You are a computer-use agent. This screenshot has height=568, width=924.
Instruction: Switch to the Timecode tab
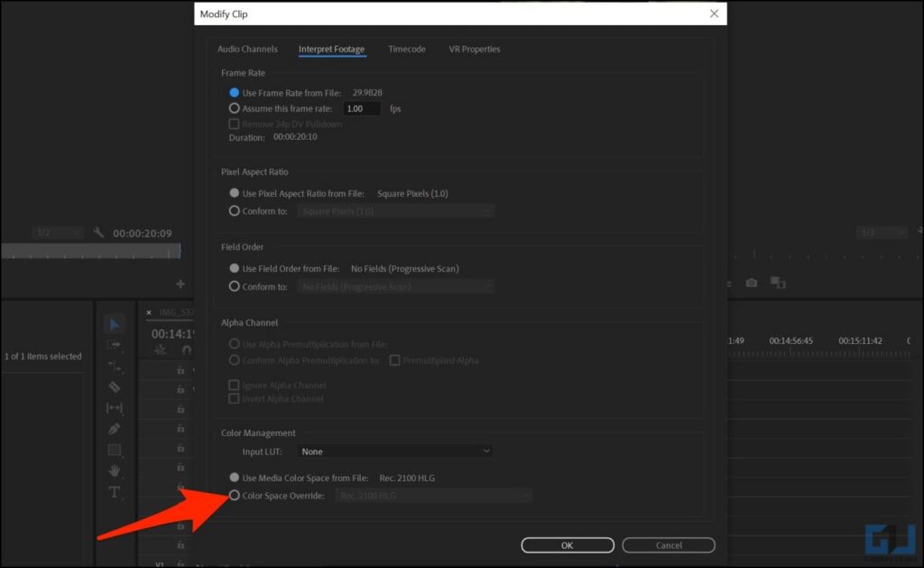(406, 50)
